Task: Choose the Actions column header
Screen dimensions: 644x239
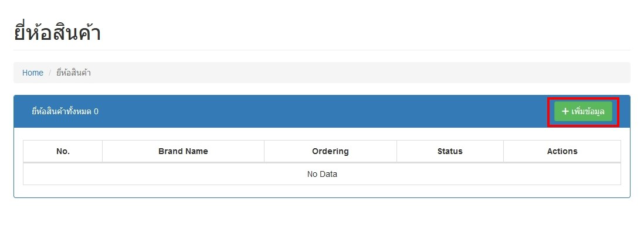Action: point(562,151)
